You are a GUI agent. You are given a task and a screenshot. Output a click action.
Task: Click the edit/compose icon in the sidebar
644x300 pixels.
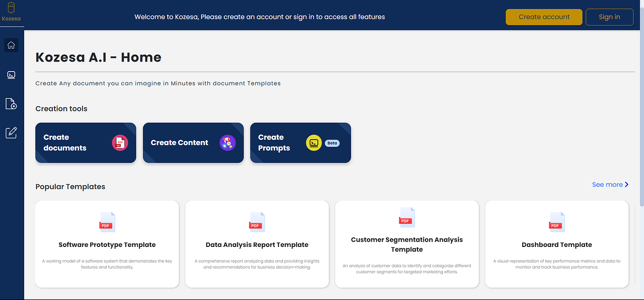pos(11,133)
